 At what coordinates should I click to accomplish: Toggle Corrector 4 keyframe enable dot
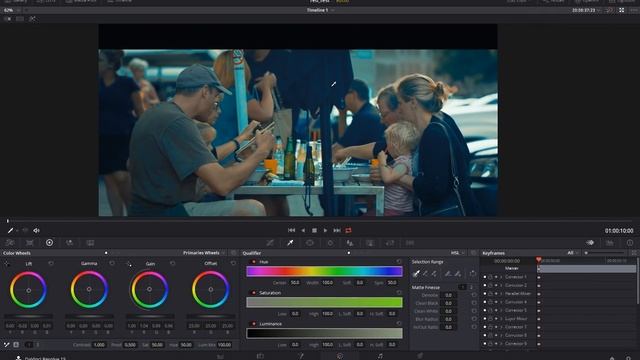click(485, 302)
